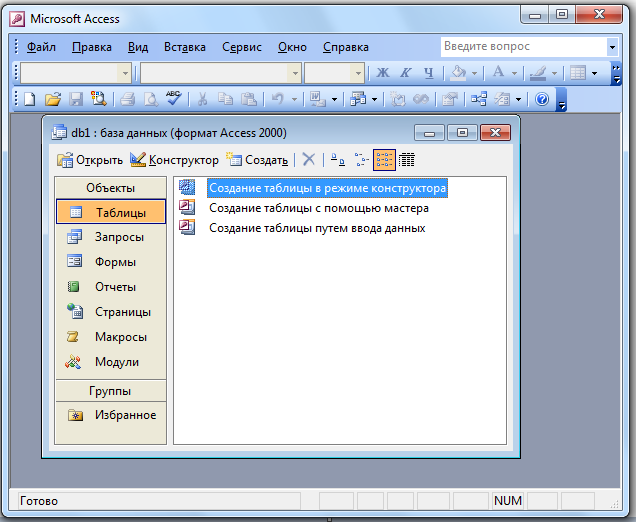Click the Copy icon
This screenshot has width=636, height=522.
[x=226, y=99]
